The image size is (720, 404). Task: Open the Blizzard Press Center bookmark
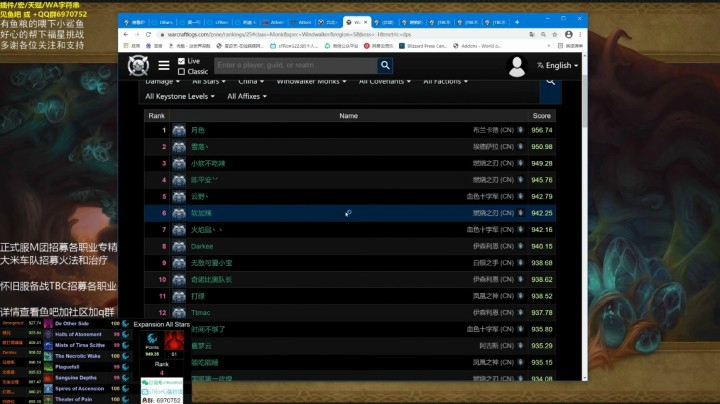coord(422,46)
